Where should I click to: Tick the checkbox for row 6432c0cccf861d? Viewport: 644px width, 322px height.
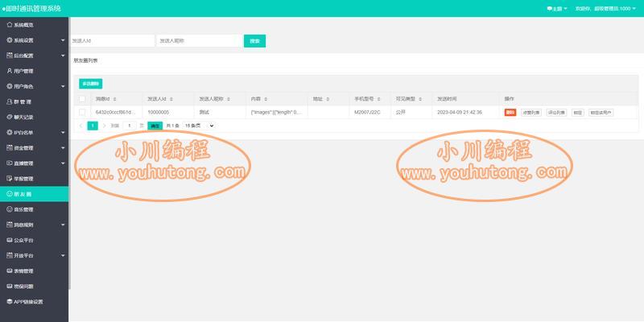pos(82,112)
